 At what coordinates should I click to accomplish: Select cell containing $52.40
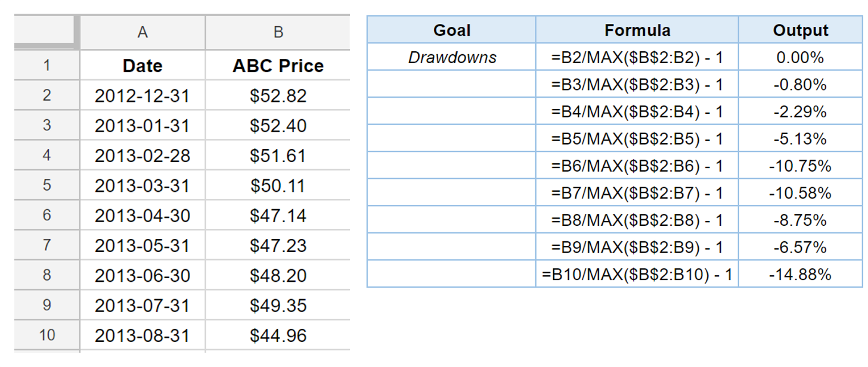coord(278,126)
